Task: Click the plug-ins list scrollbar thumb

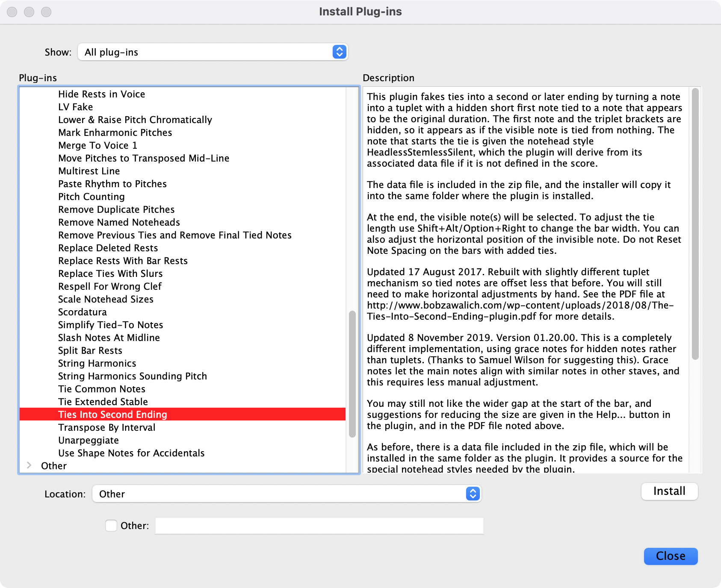Action: tap(352, 374)
